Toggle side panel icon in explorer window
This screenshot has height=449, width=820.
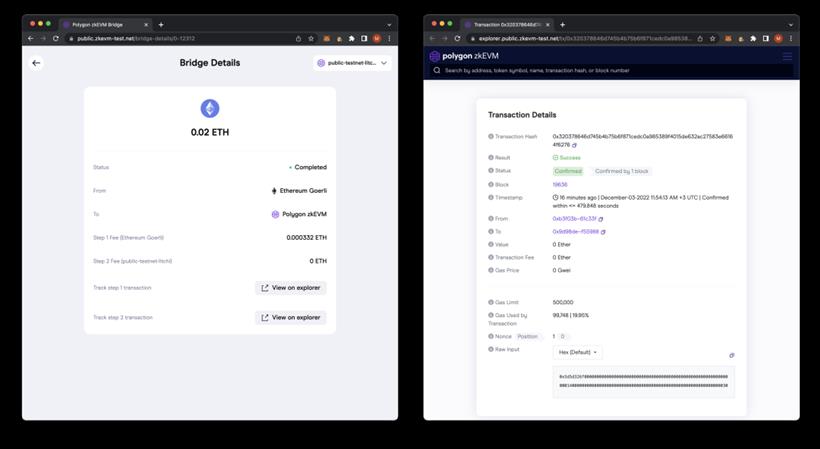766,39
